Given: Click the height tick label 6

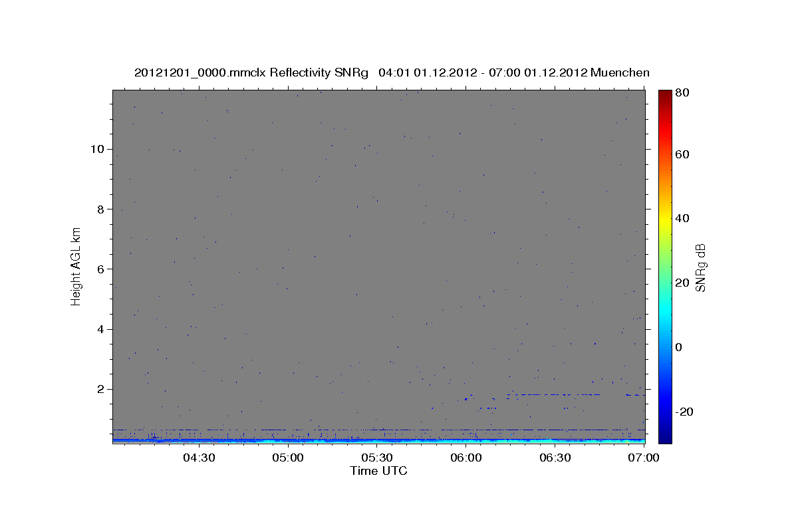Looking at the screenshot, I should click(101, 269).
